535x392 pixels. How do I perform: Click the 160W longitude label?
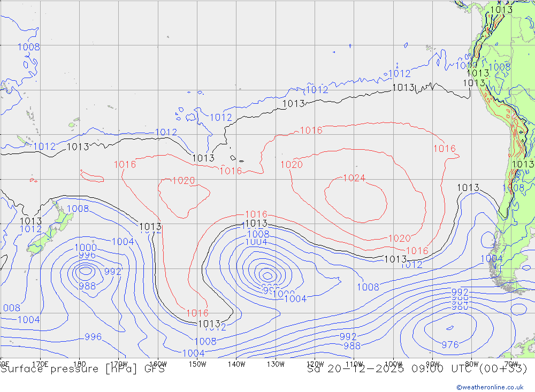tap(158, 364)
